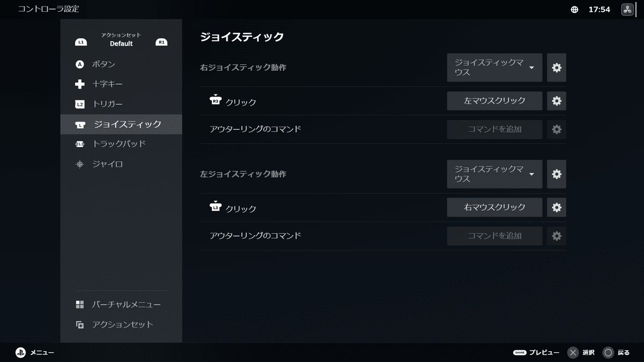Expand right joystick behavior dropdown
Image resolution: width=644 pixels, height=362 pixels.
click(x=494, y=68)
